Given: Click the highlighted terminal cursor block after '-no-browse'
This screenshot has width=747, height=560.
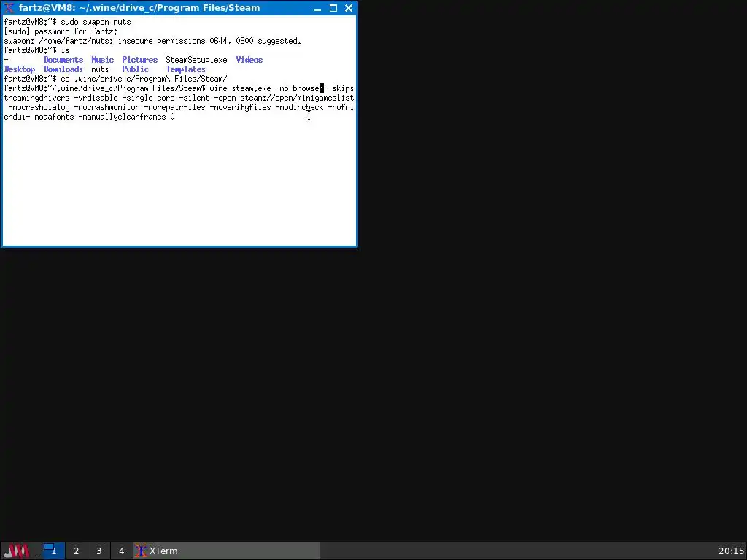Looking at the screenshot, I should click(x=322, y=88).
